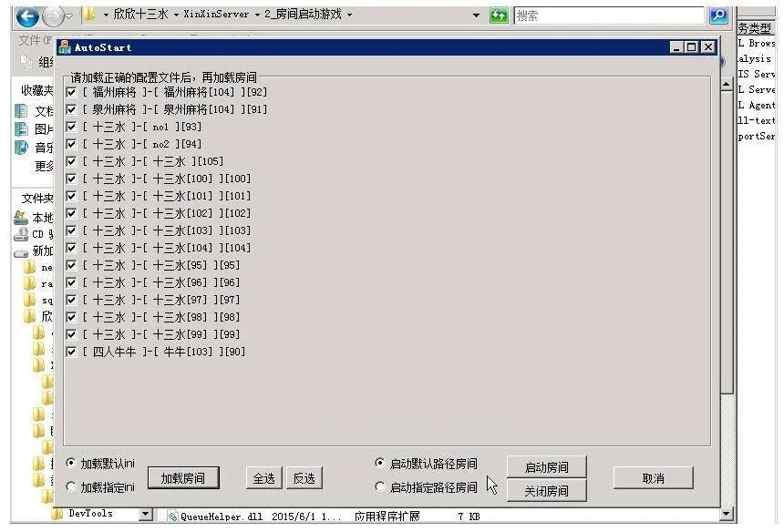Click the AutoStart title bar icon

(x=65, y=47)
